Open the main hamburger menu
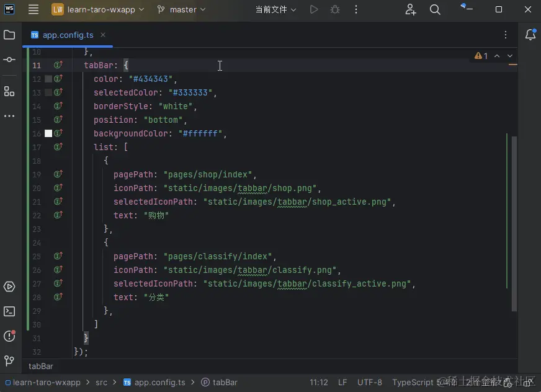The width and height of the screenshot is (541, 392). pyautogui.click(x=33, y=9)
